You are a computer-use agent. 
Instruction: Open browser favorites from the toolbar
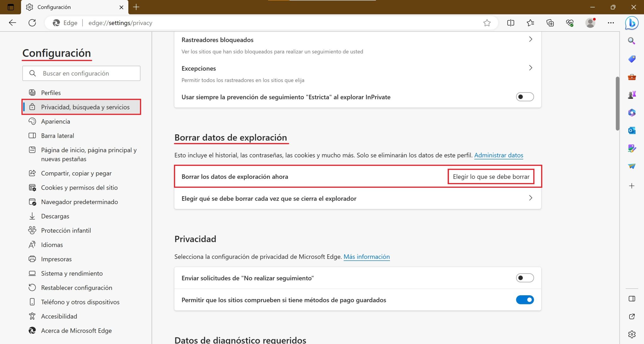530,23
